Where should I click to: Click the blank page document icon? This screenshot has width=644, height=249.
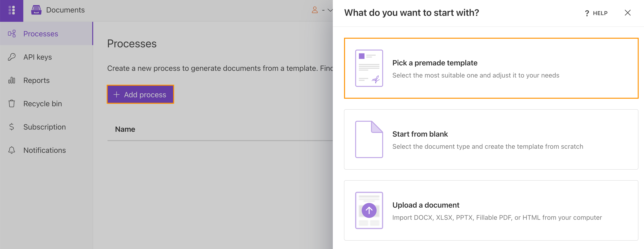[x=369, y=139]
